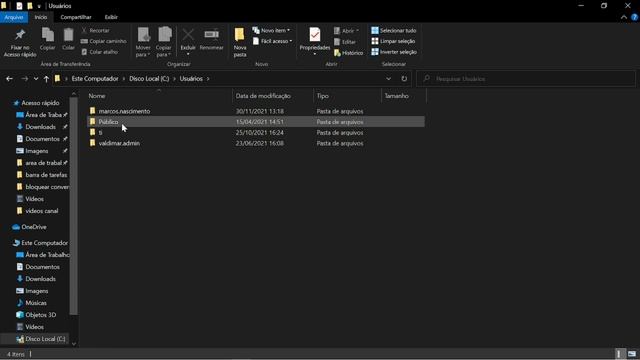This screenshot has height=360, width=640.
Task: Click Inverter seleção
Action: [x=394, y=52]
